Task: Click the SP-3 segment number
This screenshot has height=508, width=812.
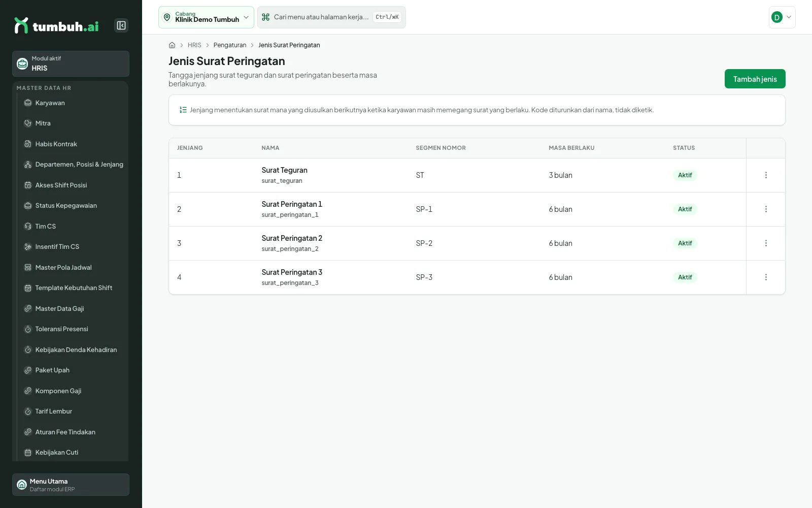Action: click(x=424, y=277)
